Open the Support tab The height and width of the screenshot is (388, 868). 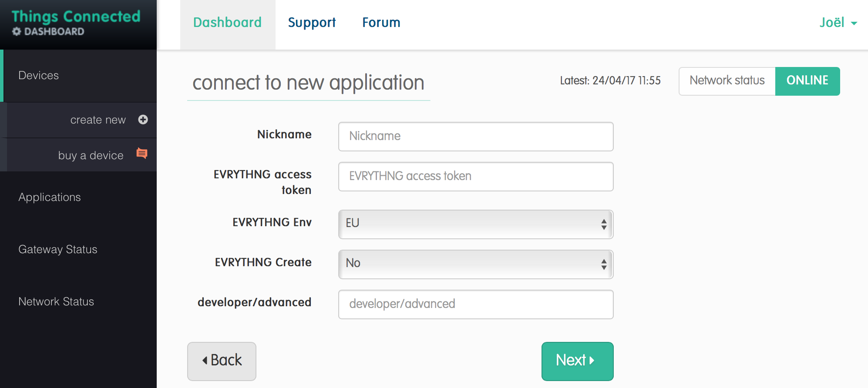(312, 23)
